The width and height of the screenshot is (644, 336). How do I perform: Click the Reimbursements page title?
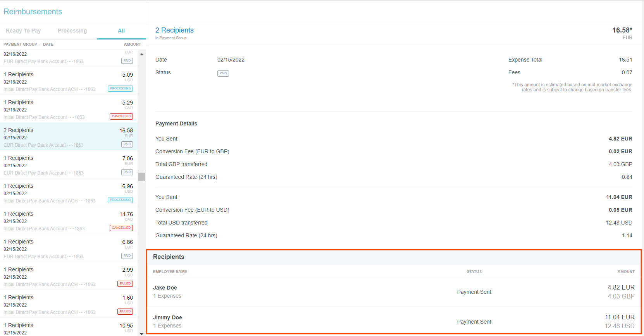[x=33, y=12]
